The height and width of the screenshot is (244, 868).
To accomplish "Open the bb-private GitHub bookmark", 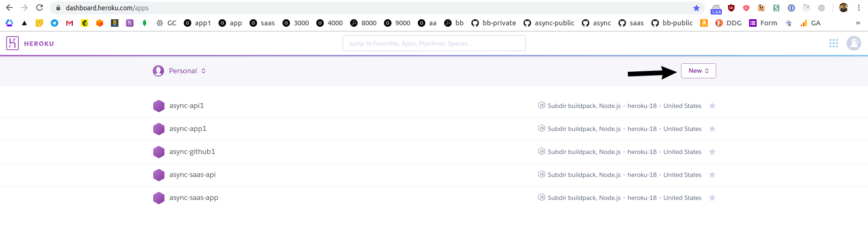I will tap(493, 23).
